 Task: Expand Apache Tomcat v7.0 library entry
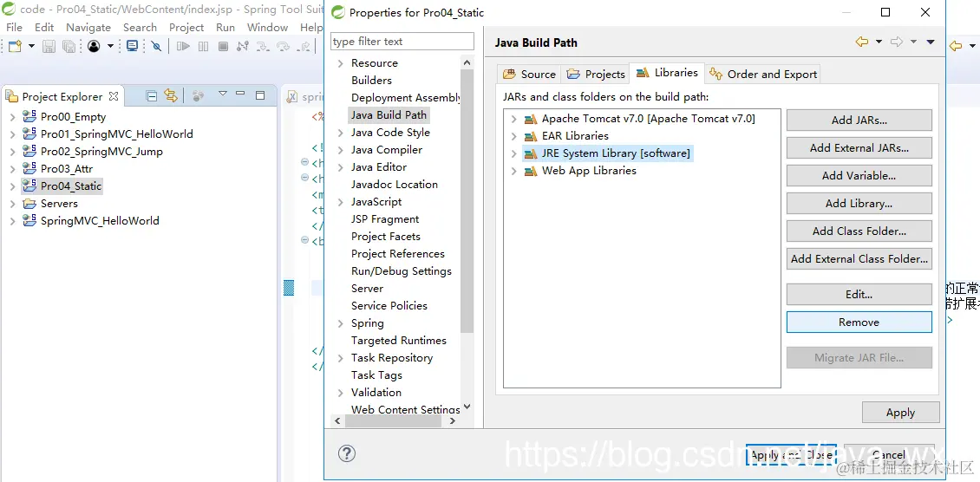(513, 119)
